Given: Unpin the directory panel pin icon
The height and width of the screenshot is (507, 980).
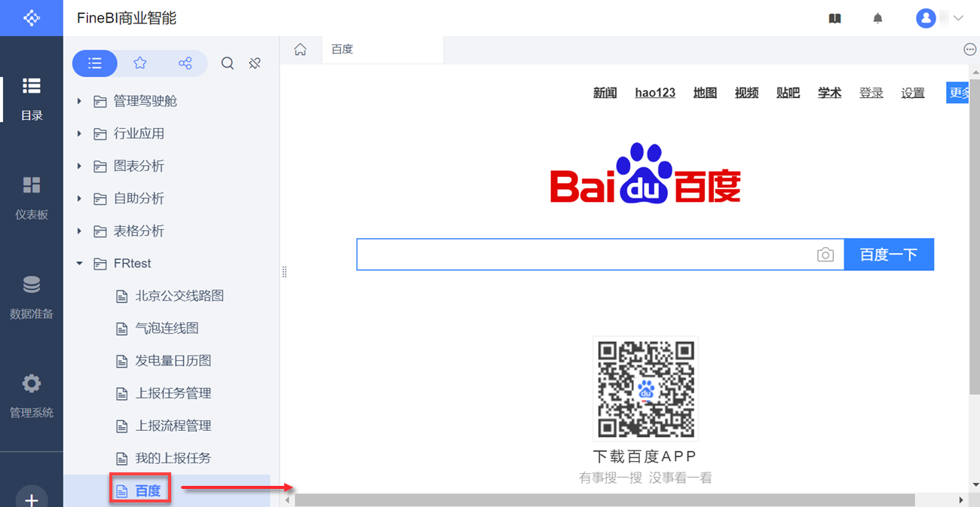Looking at the screenshot, I should coord(255,64).
